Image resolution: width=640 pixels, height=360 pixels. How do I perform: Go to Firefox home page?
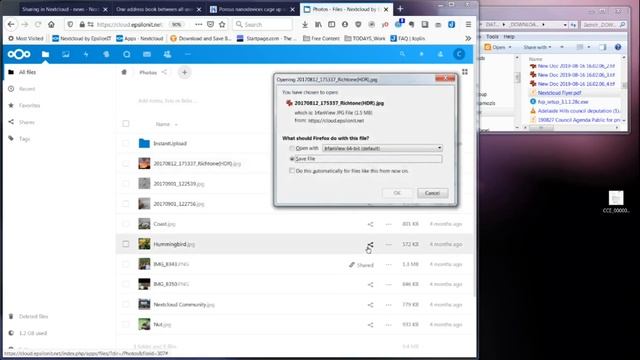point(51,24)
